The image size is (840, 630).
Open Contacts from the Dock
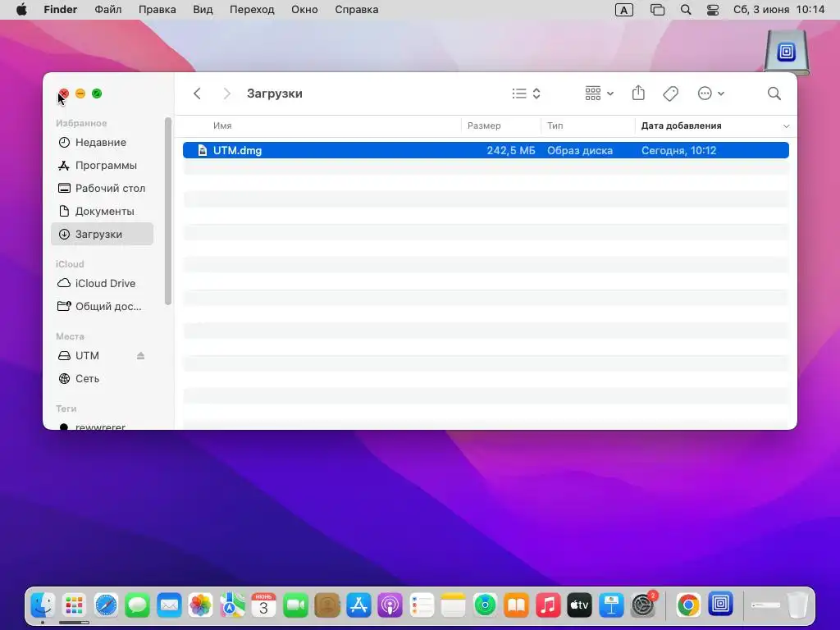click(327, 606)
